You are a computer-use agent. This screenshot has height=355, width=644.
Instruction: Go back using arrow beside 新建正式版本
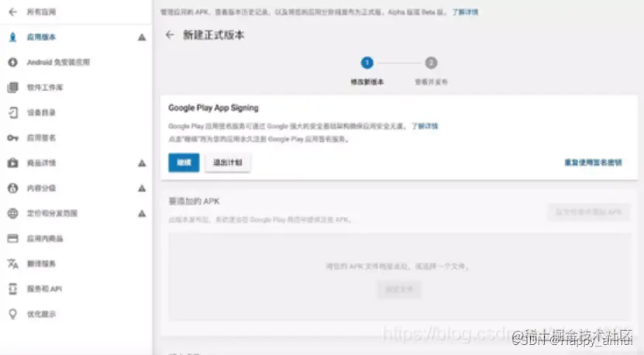(x=170, y=35)
